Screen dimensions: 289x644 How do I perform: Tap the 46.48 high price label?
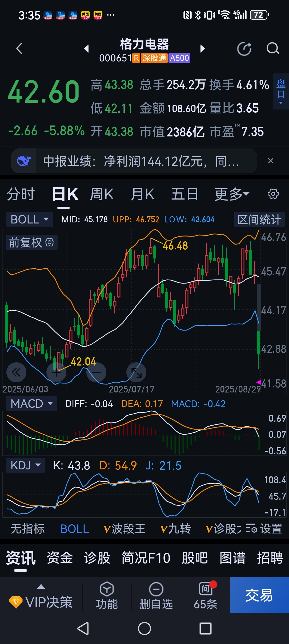click(175, 246)
